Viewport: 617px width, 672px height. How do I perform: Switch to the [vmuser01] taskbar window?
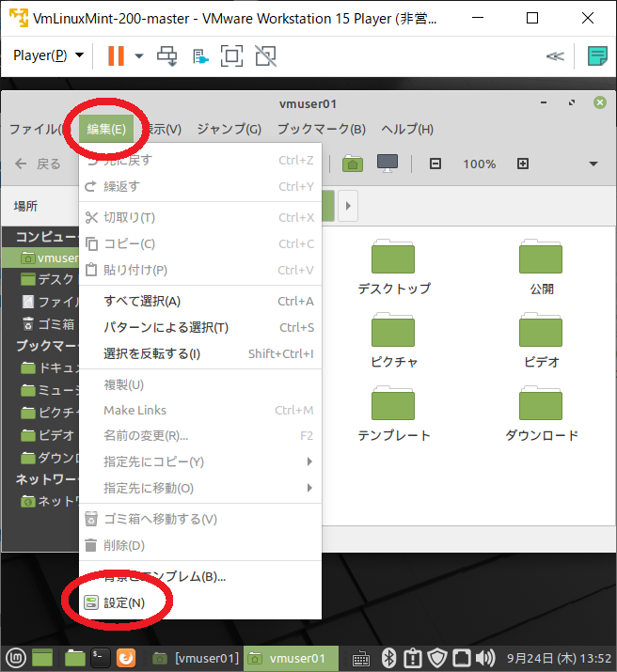coord(196,658)
